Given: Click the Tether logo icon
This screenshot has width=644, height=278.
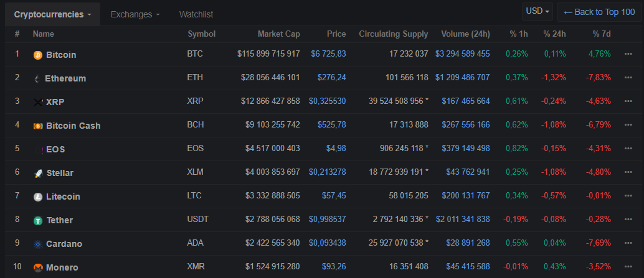Looking at the screenshot, I should tap(38, 220).
